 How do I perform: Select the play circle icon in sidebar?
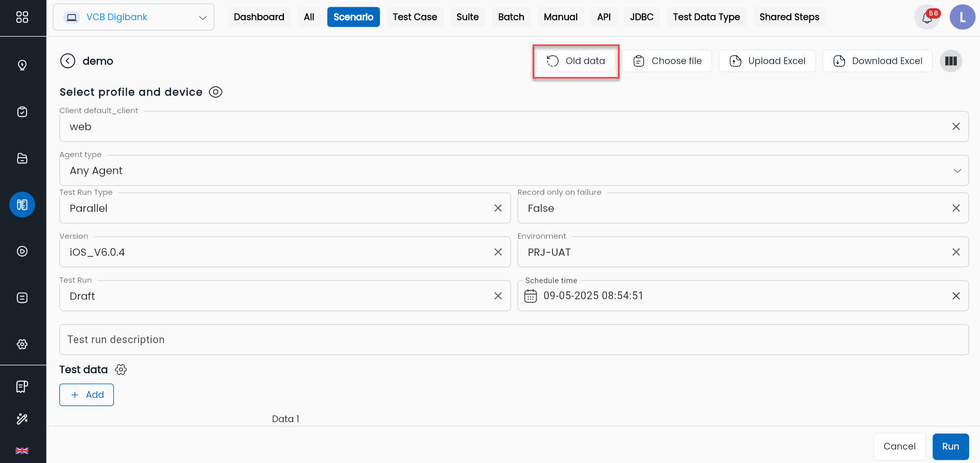(x=22, y=251)
